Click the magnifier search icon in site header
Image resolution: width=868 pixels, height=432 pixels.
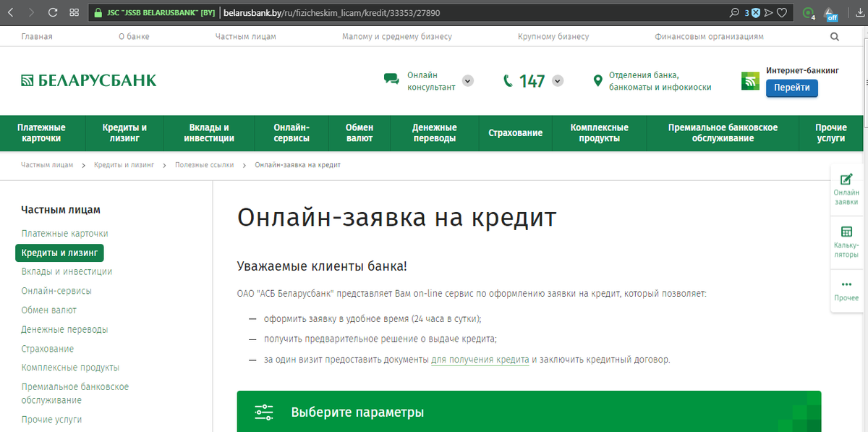coord(835,35)
